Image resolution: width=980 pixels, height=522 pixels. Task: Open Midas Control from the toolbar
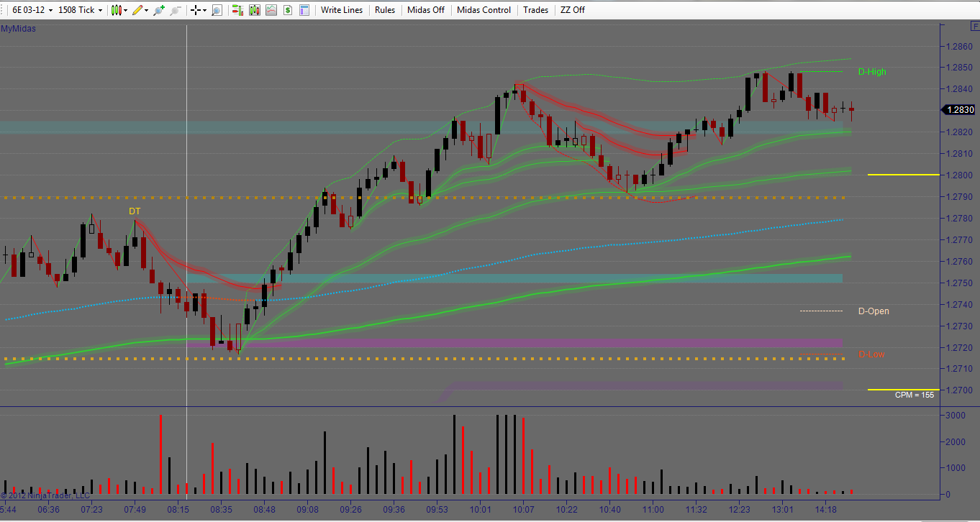pyautogui.click(x=484, y=10)
